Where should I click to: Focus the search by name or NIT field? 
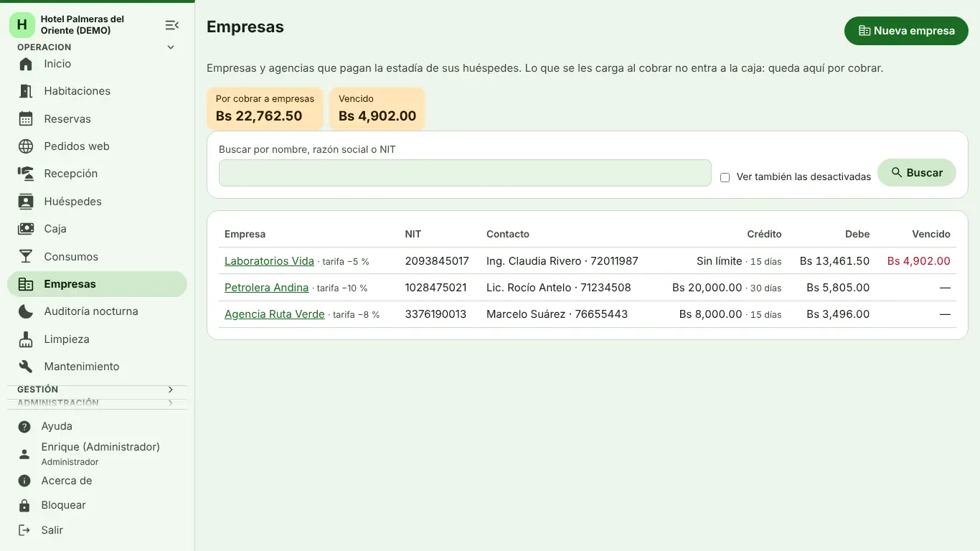465,173
